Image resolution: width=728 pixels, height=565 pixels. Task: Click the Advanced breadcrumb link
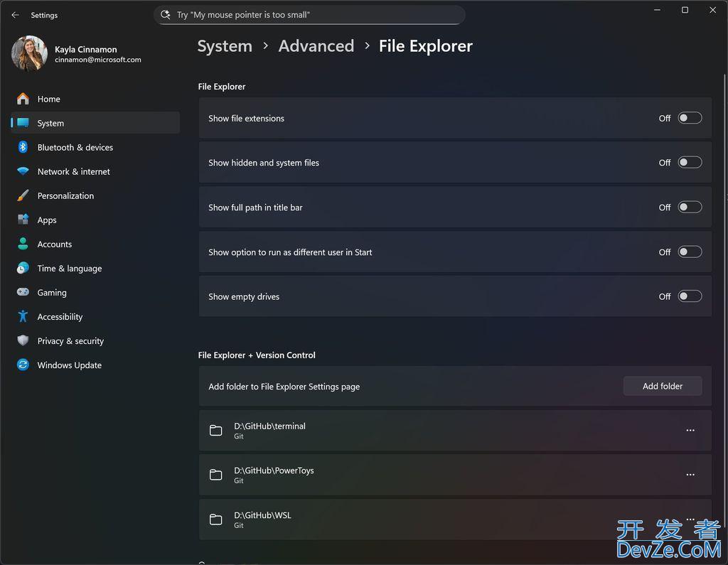pyautogui.click(x=316, y=46)
